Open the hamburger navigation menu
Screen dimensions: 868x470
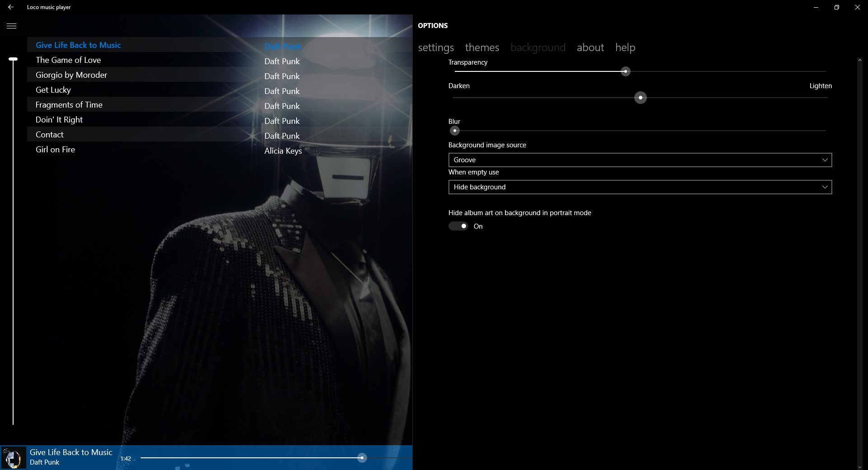point(11,26)
